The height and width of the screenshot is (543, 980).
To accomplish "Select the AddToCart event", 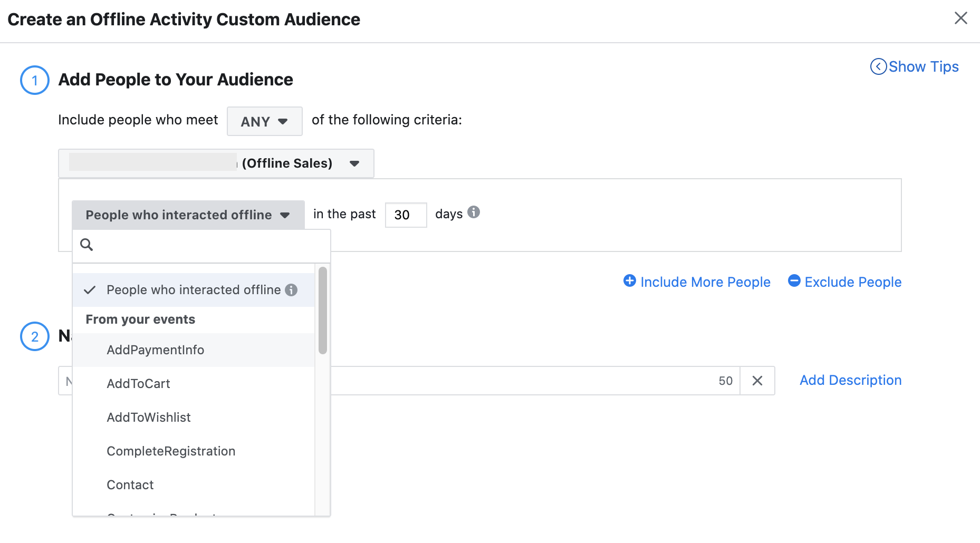I will point(139,383).
